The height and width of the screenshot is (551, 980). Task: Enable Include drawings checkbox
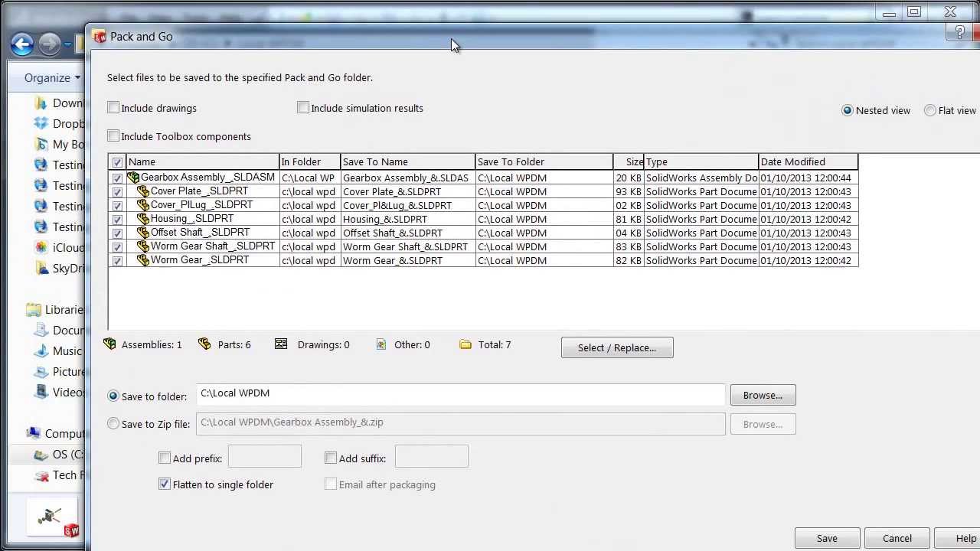(113, 108)
